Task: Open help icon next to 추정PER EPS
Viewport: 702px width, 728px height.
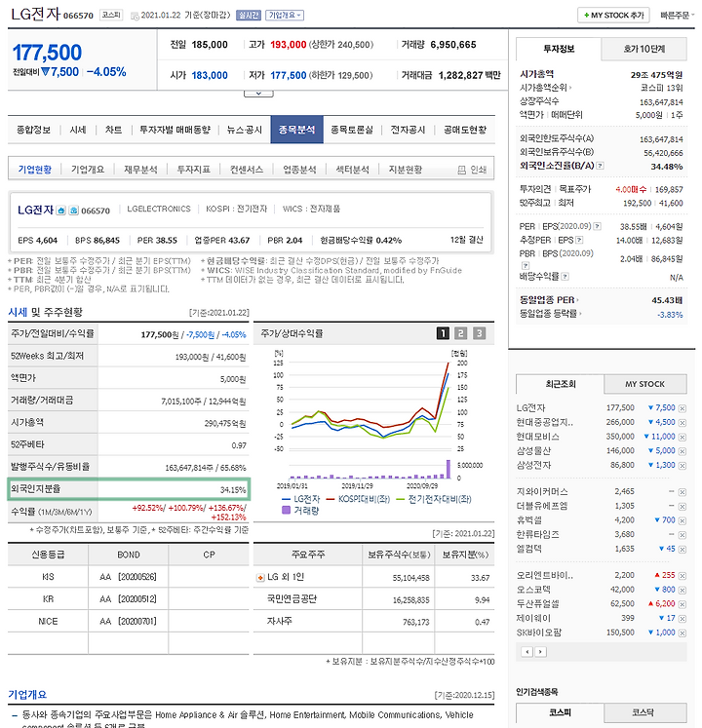Action: [579, 240]
